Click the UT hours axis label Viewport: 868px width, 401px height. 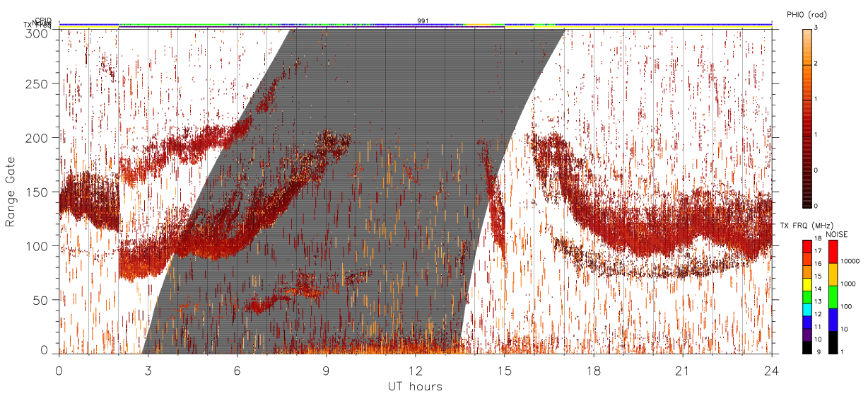[x=415, y=386]
